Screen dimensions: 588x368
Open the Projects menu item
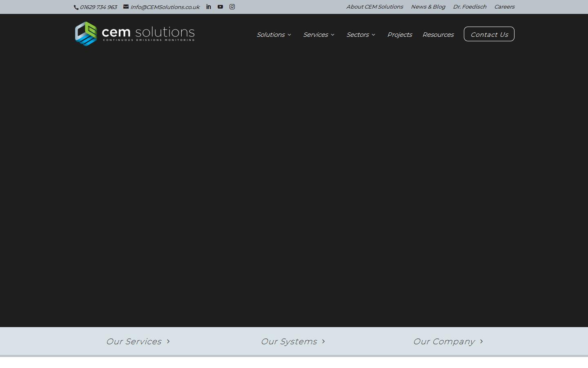[399, 35]
